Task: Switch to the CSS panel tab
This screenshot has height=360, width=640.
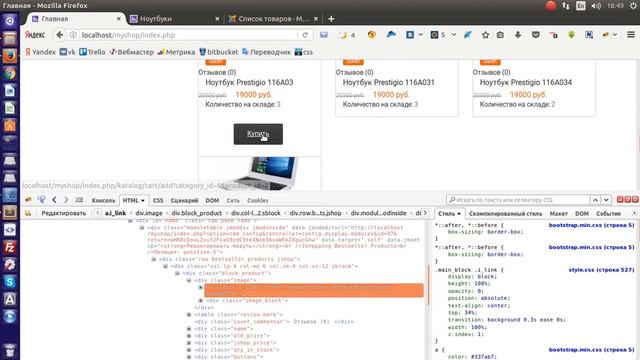Action: (158, 200)
